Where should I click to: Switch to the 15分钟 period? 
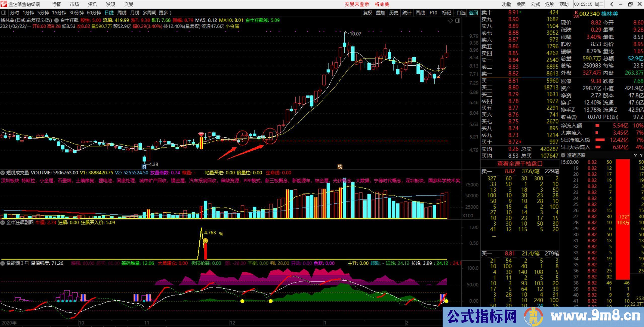[x=59, y=13]
